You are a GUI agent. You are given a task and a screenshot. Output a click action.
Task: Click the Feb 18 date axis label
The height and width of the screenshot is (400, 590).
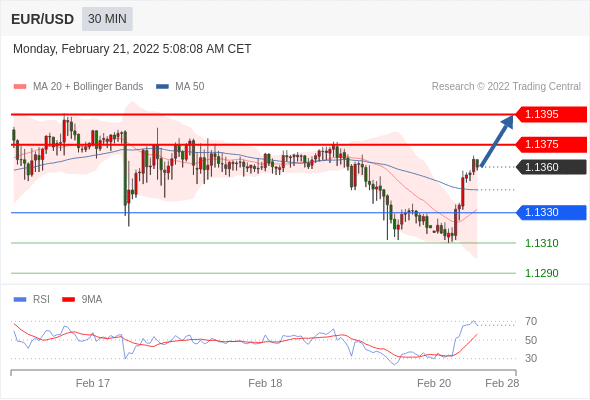[x=265, y=383]
